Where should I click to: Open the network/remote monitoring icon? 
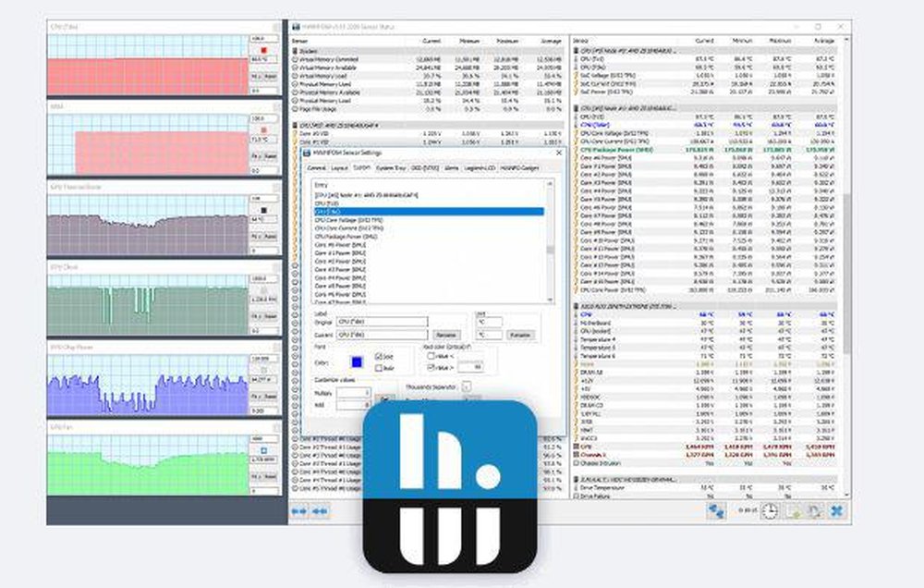coord(716,510)
